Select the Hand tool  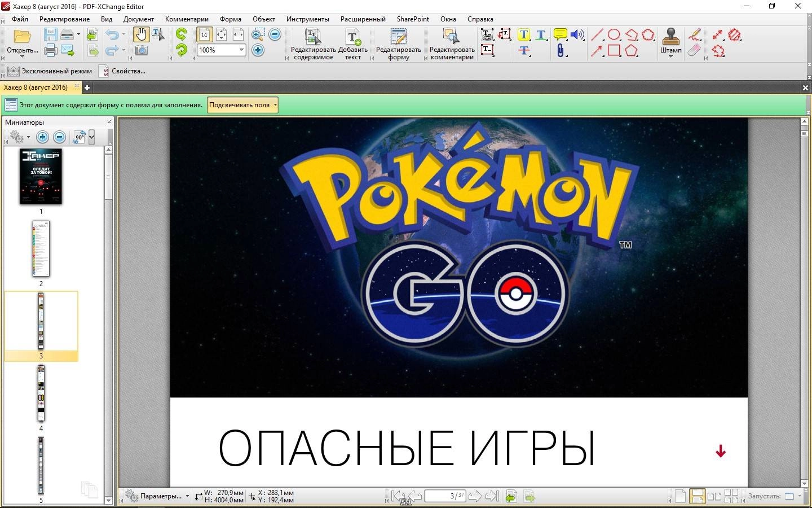click(140, 35)
